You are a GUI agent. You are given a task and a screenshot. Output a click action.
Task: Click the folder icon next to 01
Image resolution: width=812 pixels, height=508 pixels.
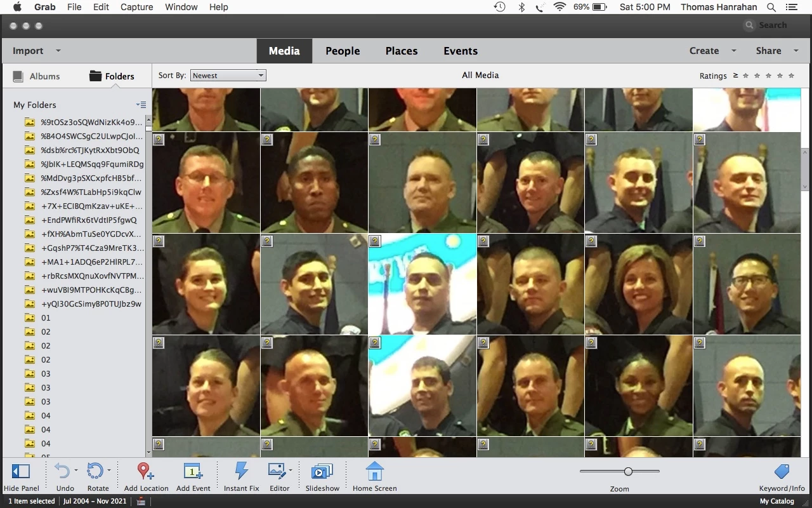tap(29, 317)
